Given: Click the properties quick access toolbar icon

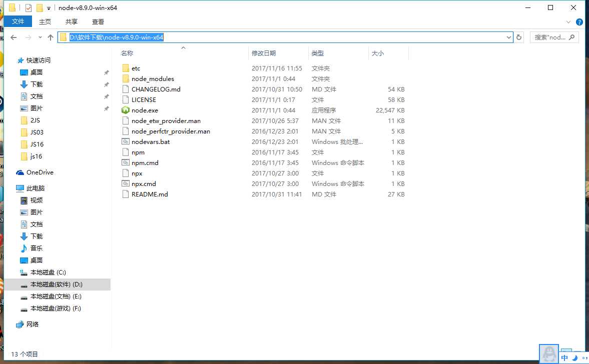Looking at the screenshot, I should [29, 7].
